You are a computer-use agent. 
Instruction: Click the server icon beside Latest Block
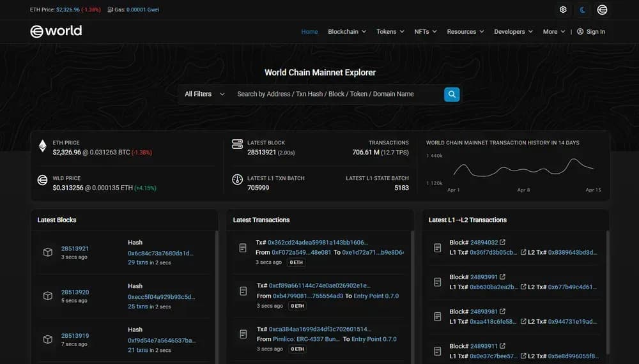pyautogui.click(x=237, y=144)
